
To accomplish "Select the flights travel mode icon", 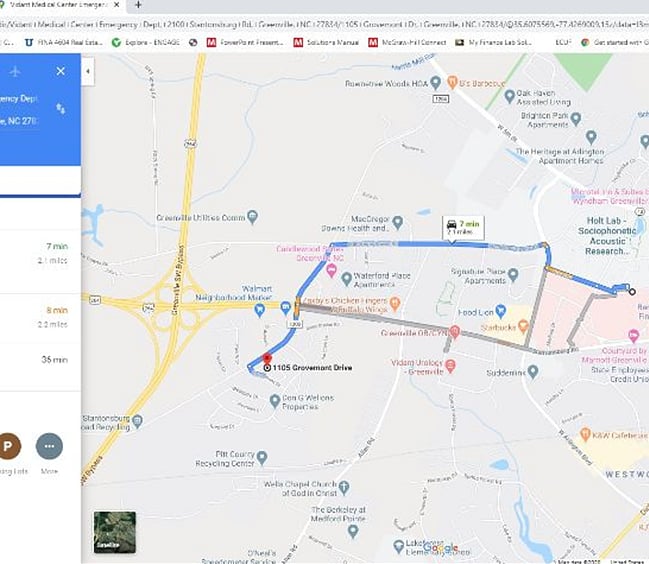I will point(15,72).
